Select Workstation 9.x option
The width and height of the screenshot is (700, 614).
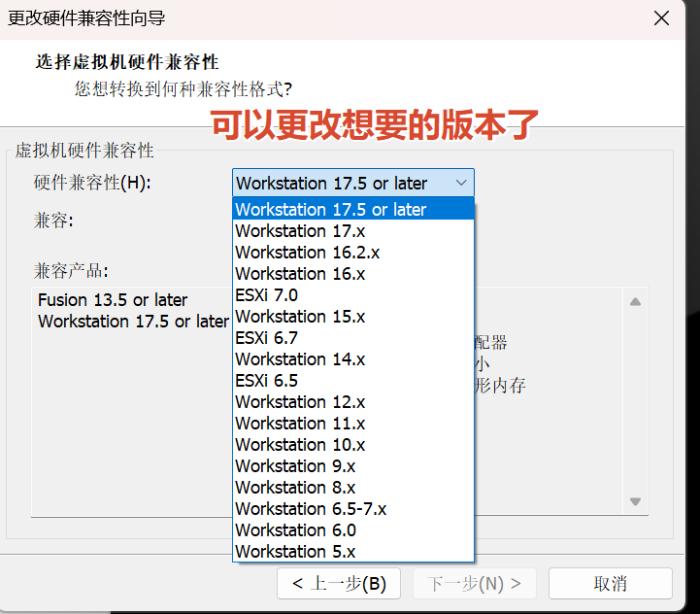(353, 466)
